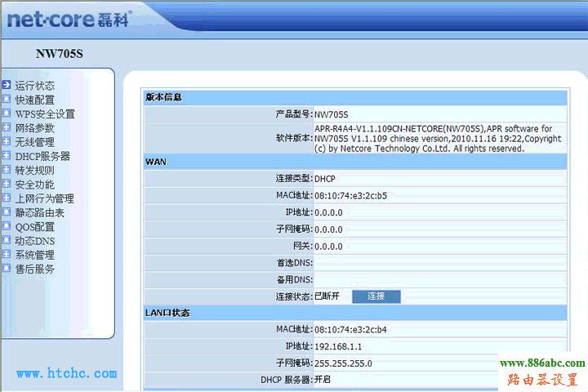
Task: Expand the 转发规则 plus icon
Action: (6, 170)
